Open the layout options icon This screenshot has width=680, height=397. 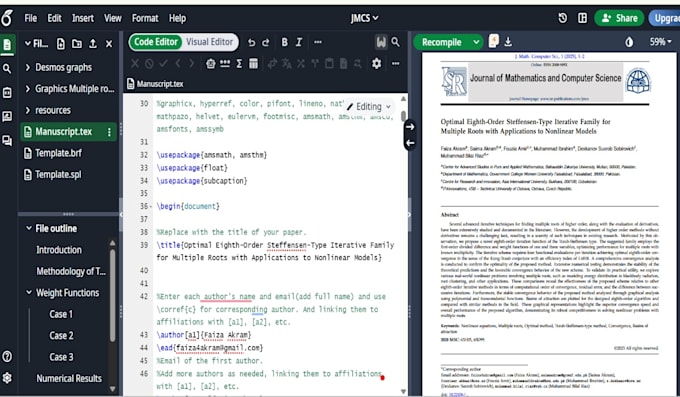pos(582,18)
